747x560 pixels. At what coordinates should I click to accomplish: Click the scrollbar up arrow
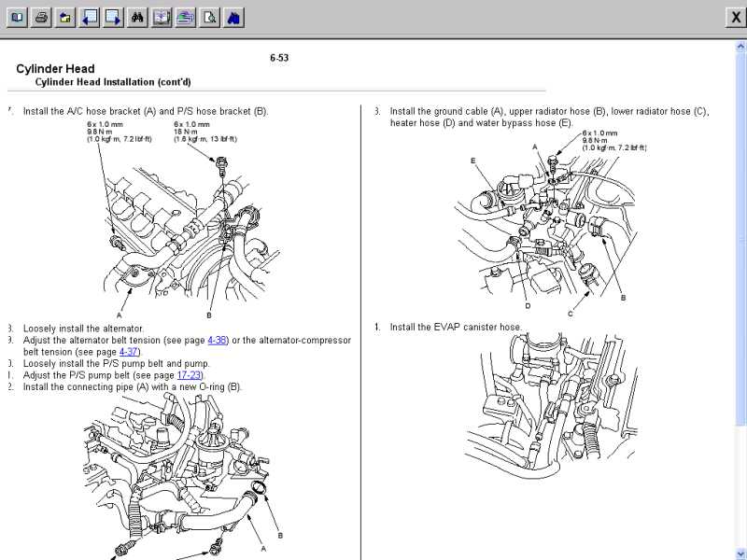click(x=740, y=47)
